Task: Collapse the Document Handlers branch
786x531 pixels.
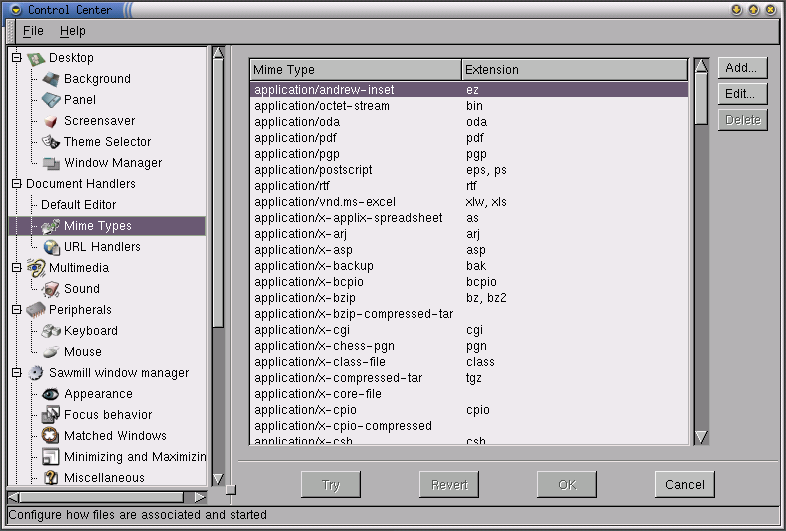Action: [x=16, y=184]
